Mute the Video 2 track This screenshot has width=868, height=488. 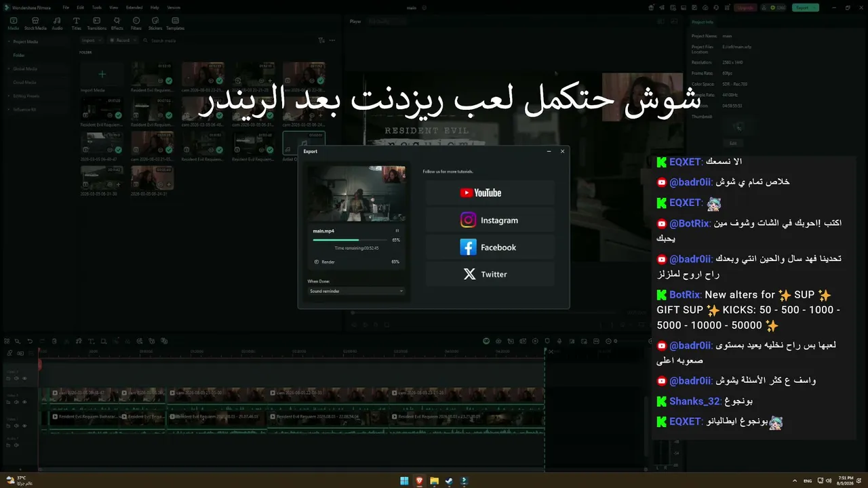pos(16,402)
